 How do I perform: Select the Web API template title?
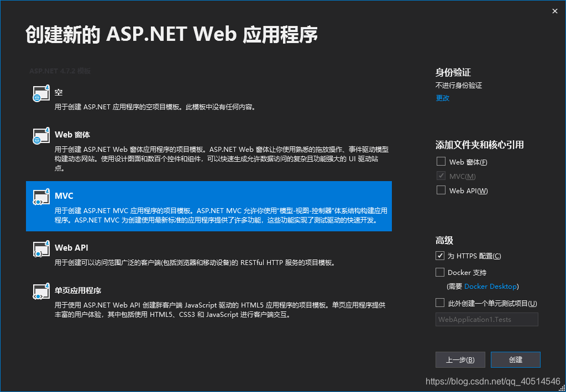[71, 248]
